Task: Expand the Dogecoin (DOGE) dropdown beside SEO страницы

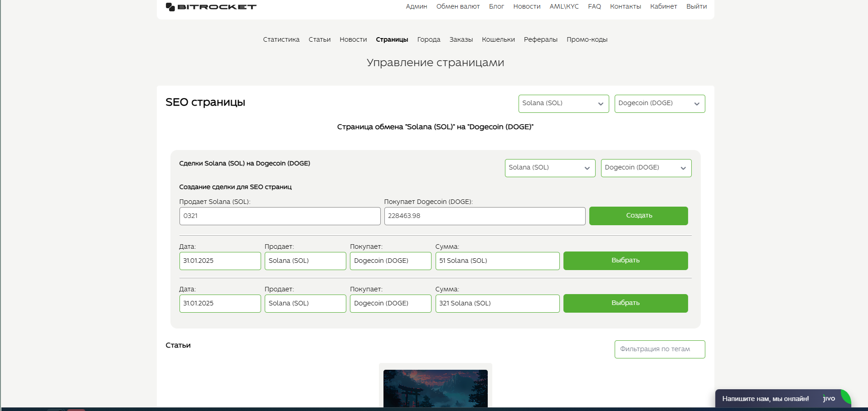Action: [x=659, y=104]
